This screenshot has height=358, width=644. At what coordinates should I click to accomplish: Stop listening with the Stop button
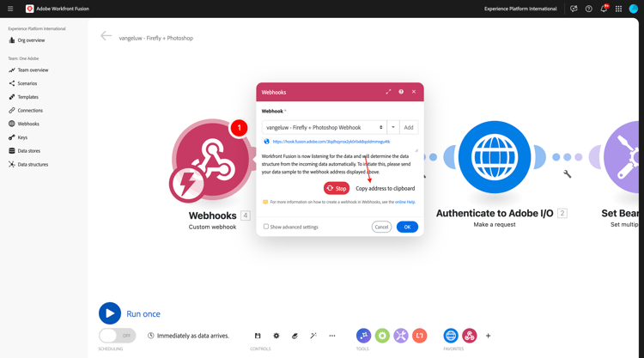pyautogui.click(x=337, y=188)
